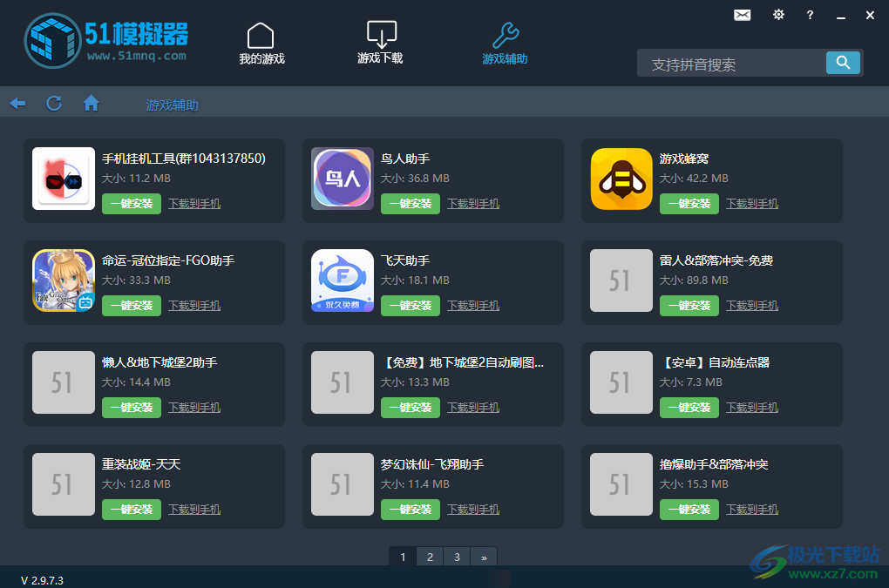Click the 游戏辅助 breadcrumb label
Viewport: 889px width, 588px height.
172,105
